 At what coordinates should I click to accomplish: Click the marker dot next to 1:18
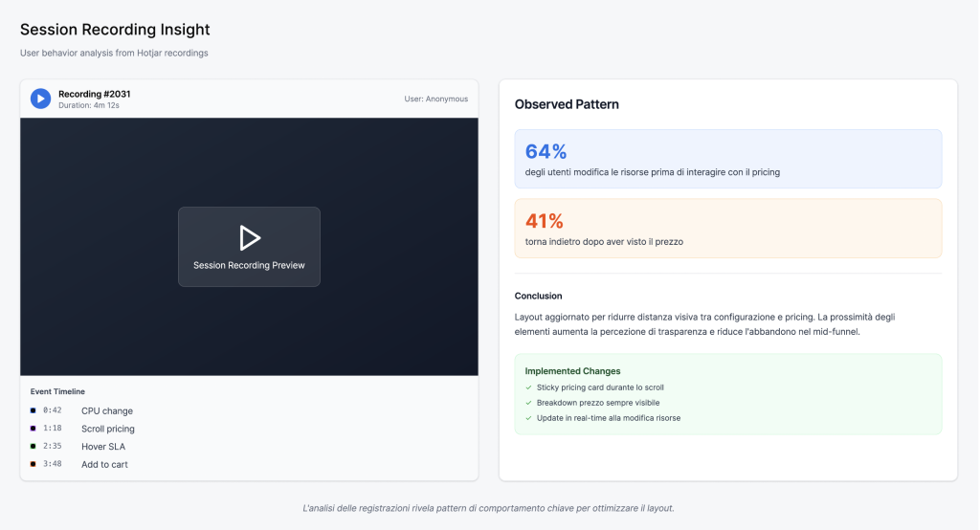(x=33, y=429)
